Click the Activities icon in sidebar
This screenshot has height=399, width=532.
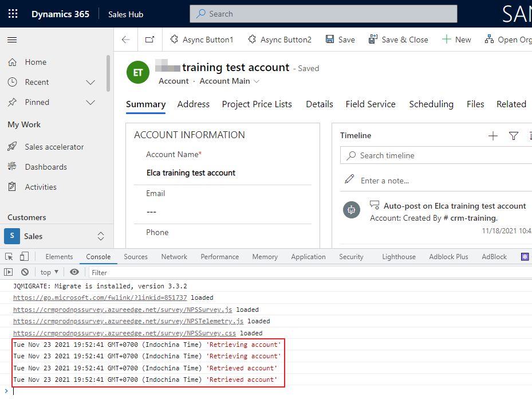coord(13,186)
